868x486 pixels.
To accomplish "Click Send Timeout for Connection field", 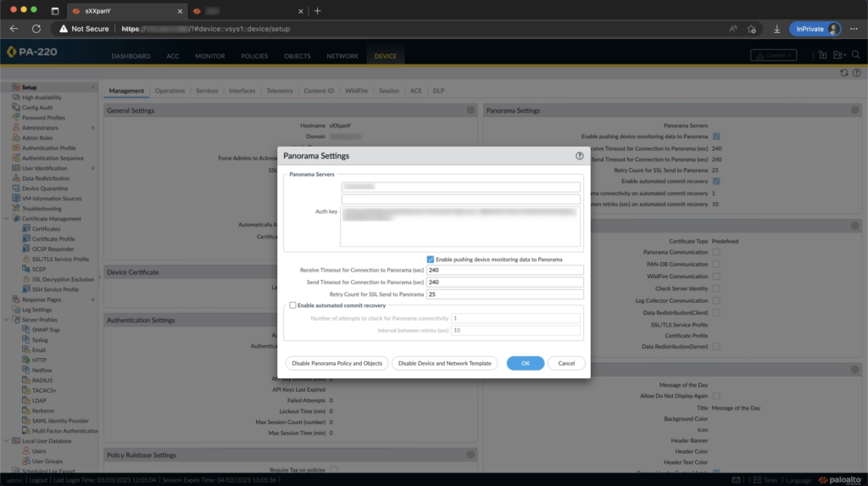I will [505, 282].
